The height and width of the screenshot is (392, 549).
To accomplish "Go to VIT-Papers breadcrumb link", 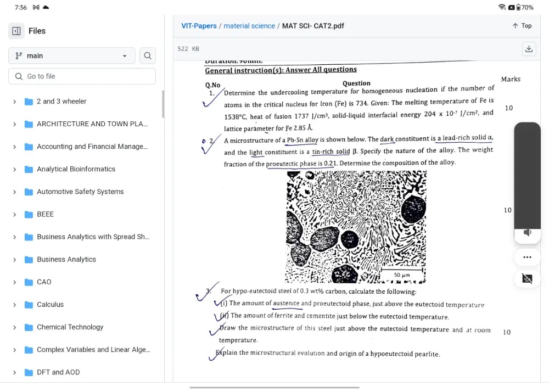I will (x=199, y=26).
